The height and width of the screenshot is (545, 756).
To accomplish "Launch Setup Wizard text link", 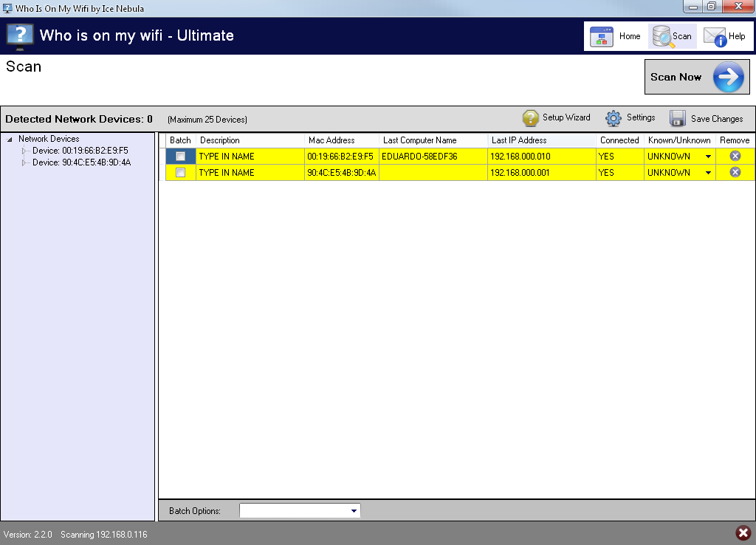I will [x=566, y=117].
